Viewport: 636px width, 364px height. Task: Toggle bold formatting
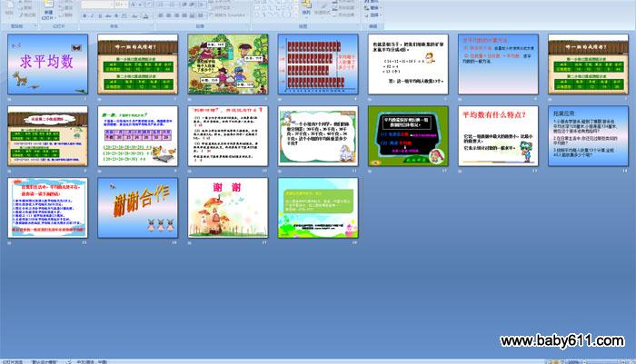coord(84,15)
